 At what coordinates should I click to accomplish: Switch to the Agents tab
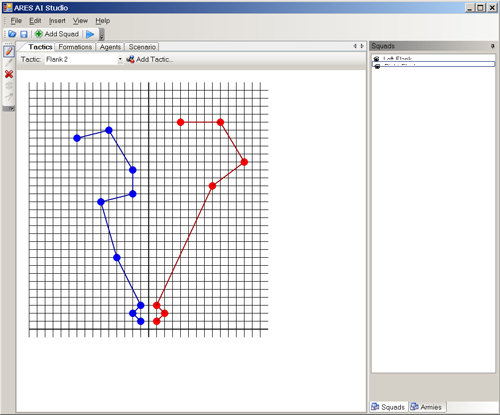click(110, 47)
